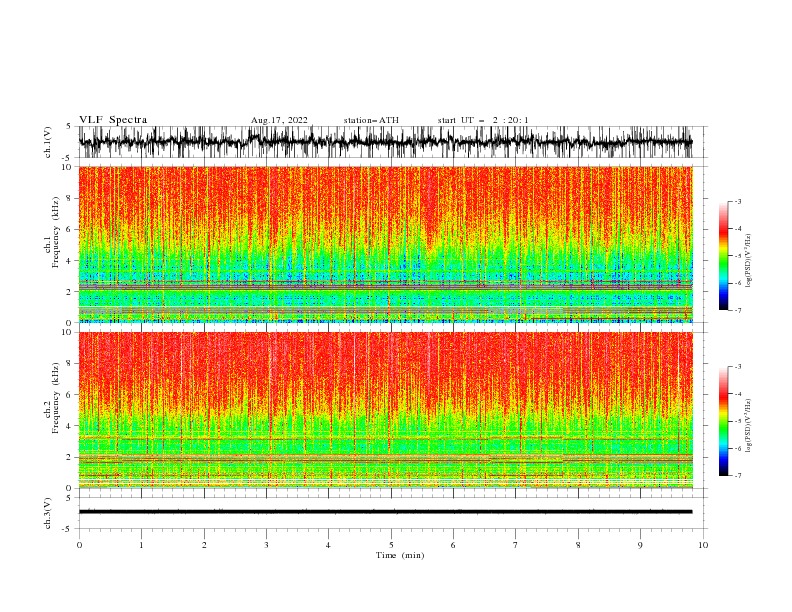Viewport: 792px width, 612px height.
Task: Click the 2 kHz tick label of ch.2 spectrogram
Action: click(x=69, y=457)
